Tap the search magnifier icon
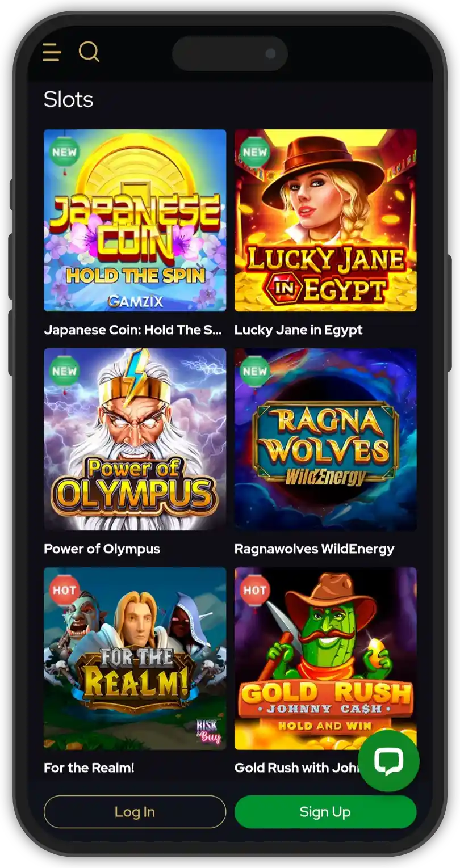Screen dimensions: 460x868 coord(89,52)
